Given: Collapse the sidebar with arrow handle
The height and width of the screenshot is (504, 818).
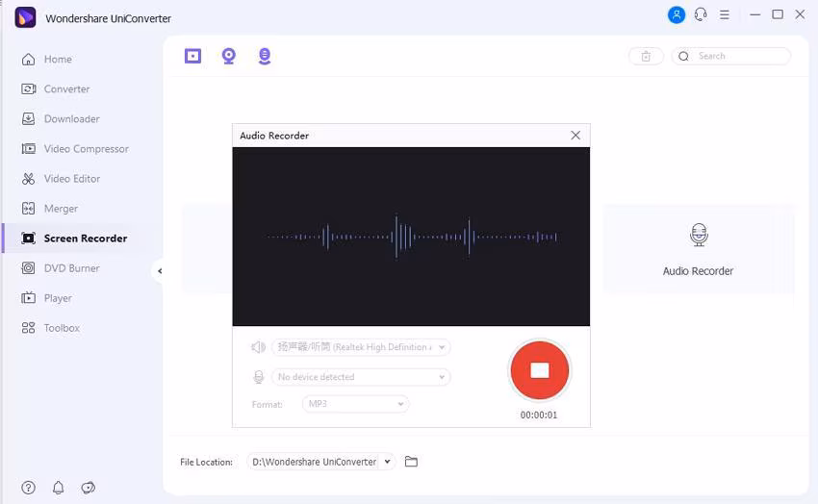Looking at the screenshot, I should click(159, 271).
